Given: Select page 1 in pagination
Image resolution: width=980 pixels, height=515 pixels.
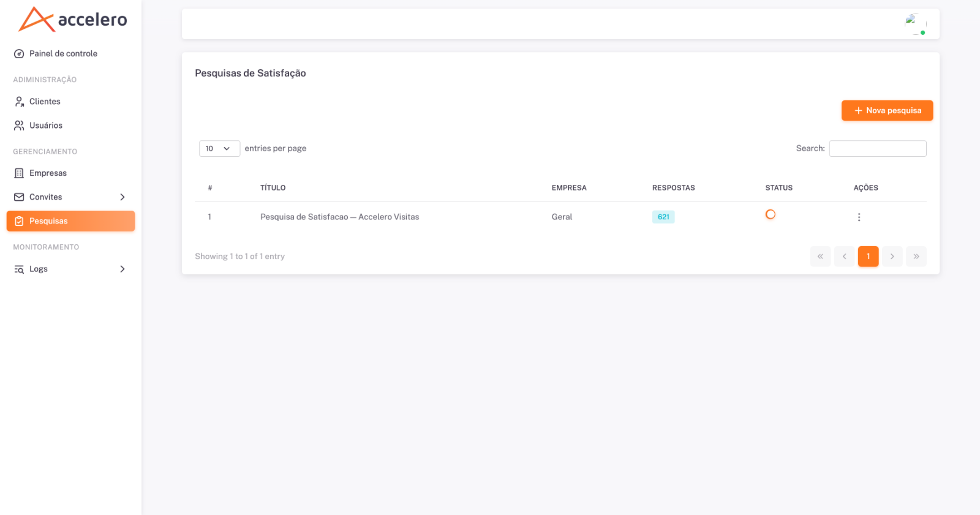Looking at the screenshot, I should pyautogui.click(x=868, y=257).
